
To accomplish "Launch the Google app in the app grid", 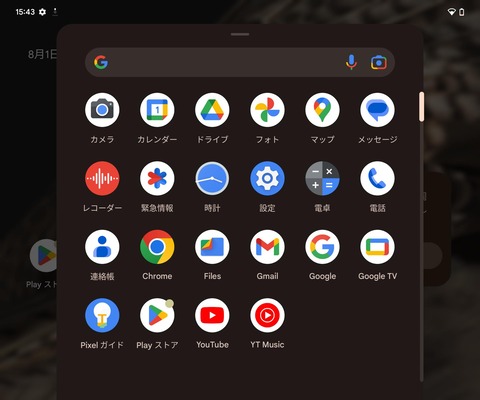I will click(x=322, y=247).
